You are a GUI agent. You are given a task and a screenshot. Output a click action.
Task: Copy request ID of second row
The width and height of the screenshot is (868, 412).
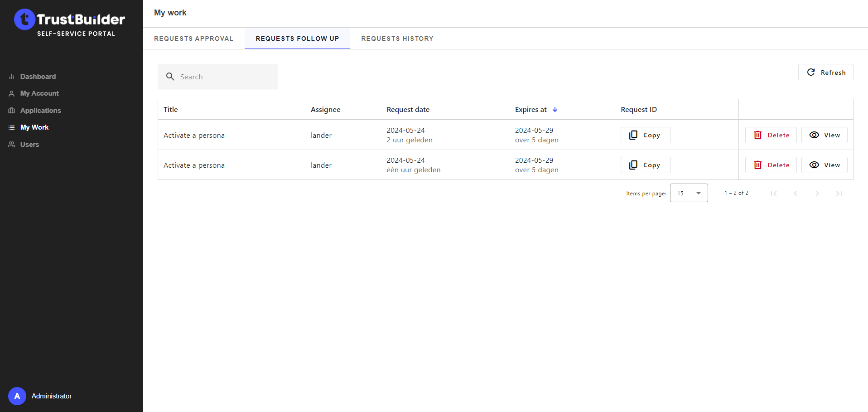(x=645, y=165)
